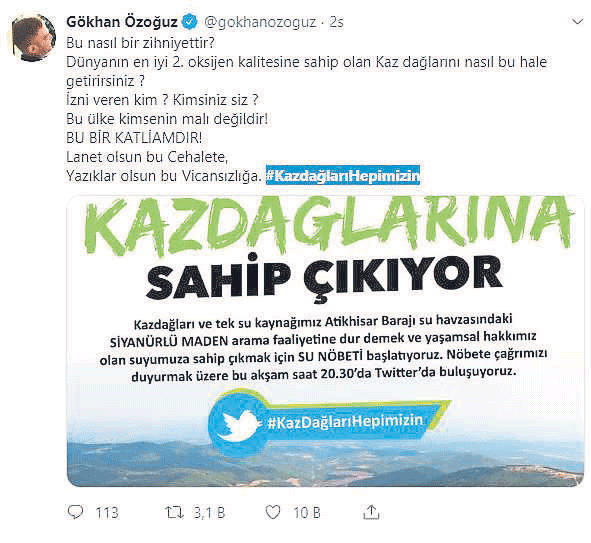View the 3,1 B retweet count
Screen dimensions: 591x543
209,513
